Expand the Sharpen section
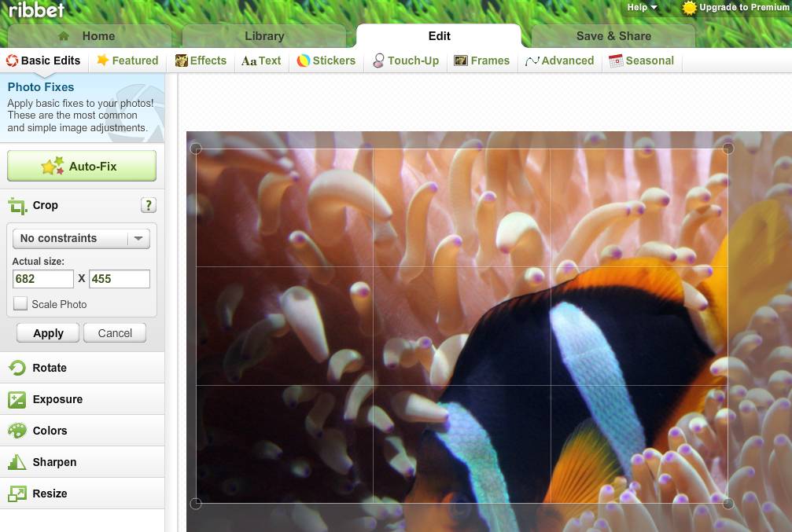Viewport: 792px width, 532px height. (x=83, y=462)
